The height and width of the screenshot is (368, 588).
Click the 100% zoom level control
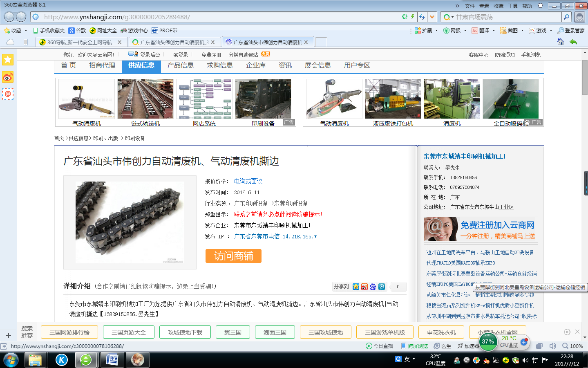(572, 346)
